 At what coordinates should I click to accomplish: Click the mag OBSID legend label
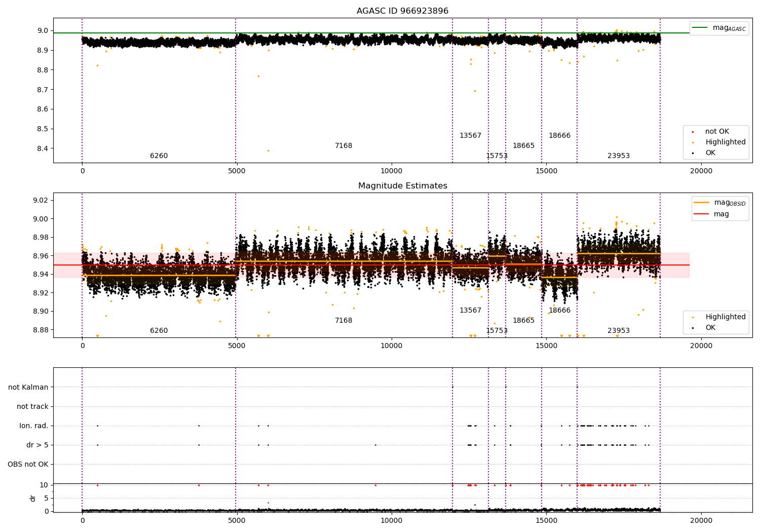point(730,203)
